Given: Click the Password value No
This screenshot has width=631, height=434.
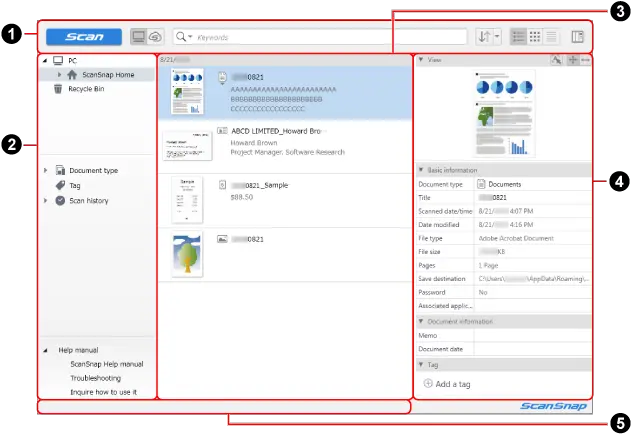Looking at the screenshot, I should (x=483, y=292).
